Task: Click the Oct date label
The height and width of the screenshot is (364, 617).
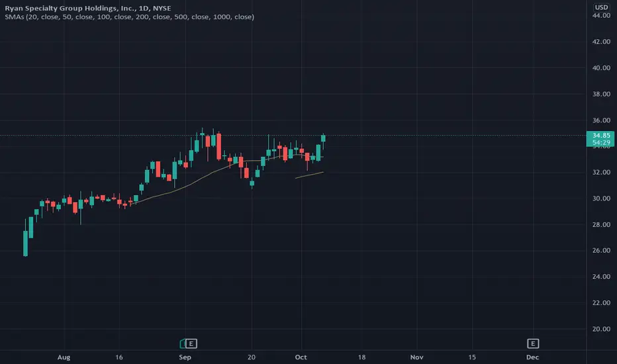Action: [x=301, y=357]
